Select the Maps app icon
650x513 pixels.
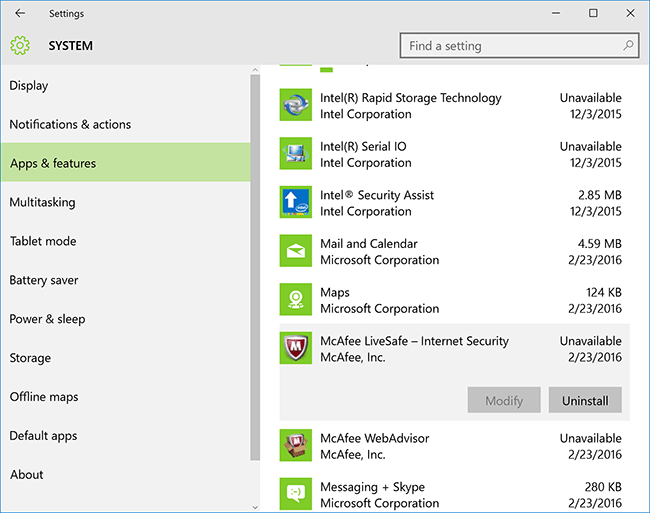(296, 299)
